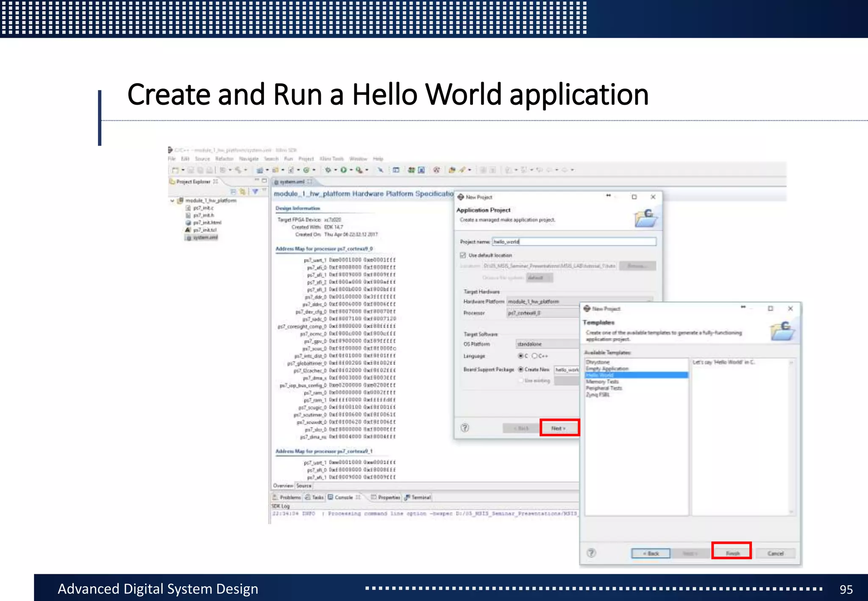The width and height of the screenshot is (868, 601).
Task: Click the new source folder toolbar icon
Action: click(275, 170)
